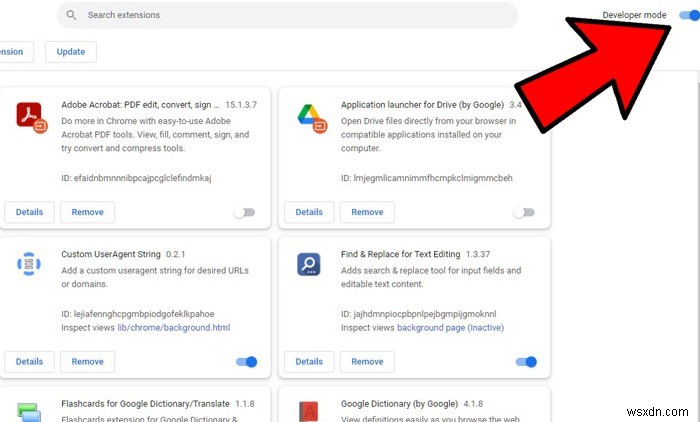The image size is (700, 422).
Task: Open Details for Application launcher for Drive
Action: (x=309, y=212)
